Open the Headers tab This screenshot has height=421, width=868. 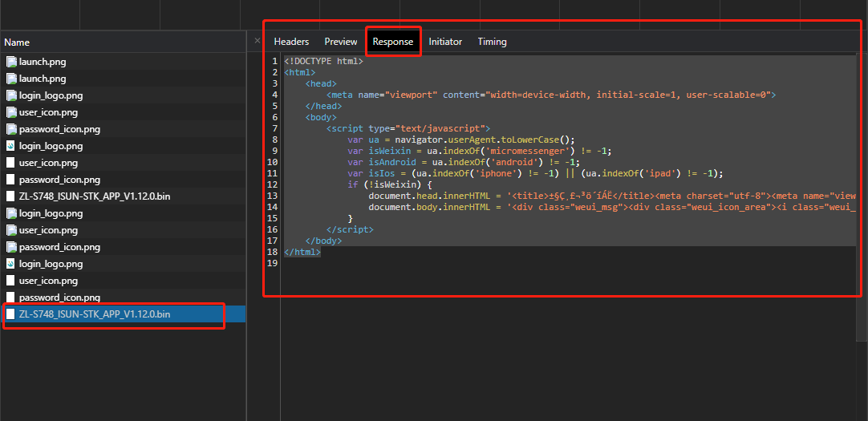point(291,42)
